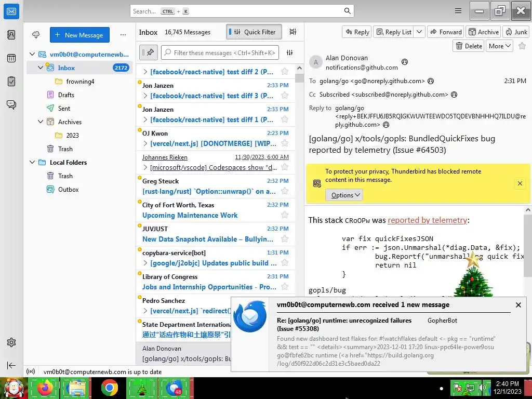
Task: Open the 2023 archive folder
Action: pos(79,136)
